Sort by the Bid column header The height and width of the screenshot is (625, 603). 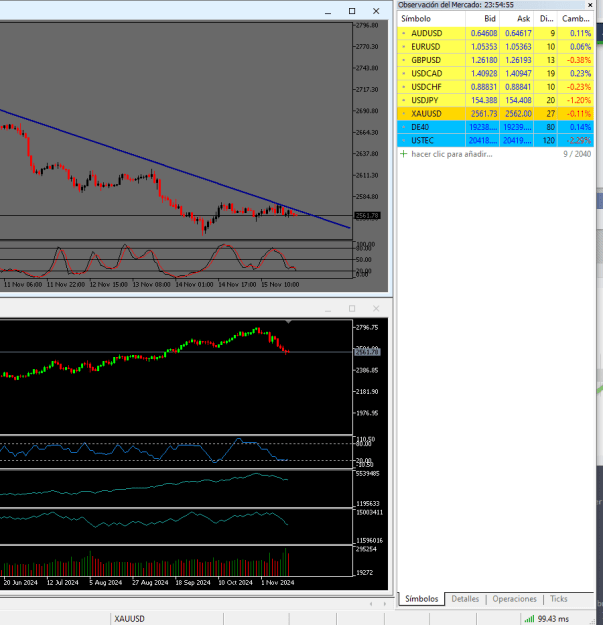pos(483,19)
